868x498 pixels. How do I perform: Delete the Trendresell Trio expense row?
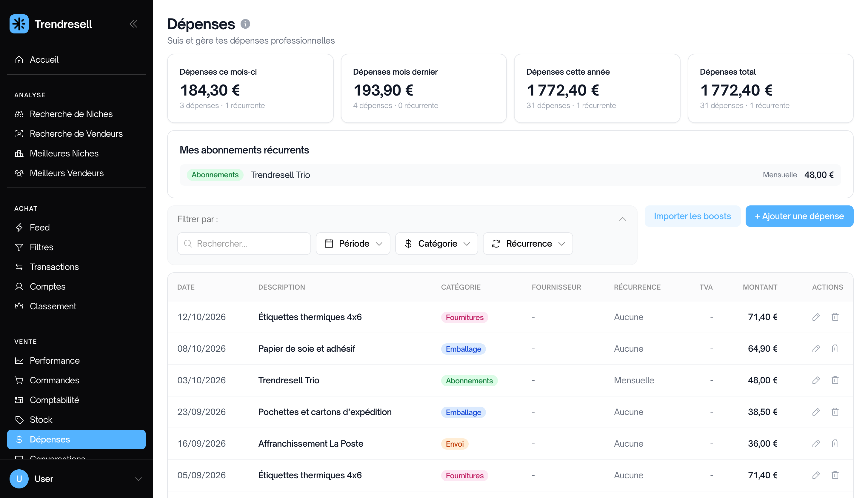[x=835, y=380]
